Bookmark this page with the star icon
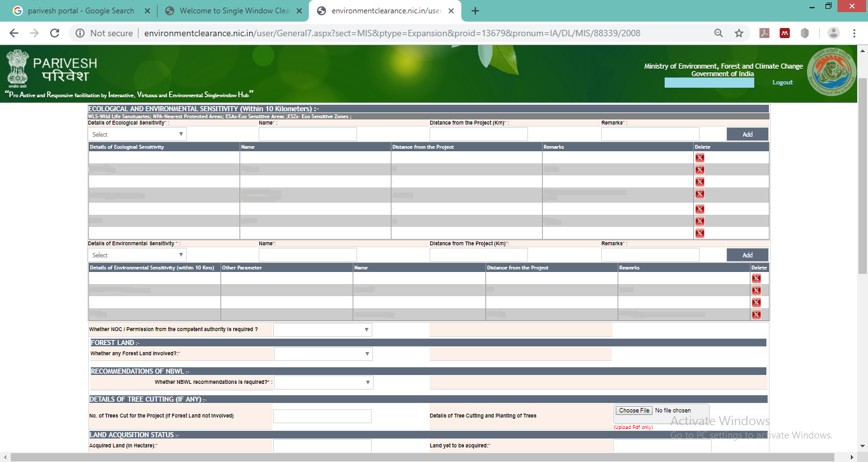The image size is (868, 462). pos(739,33)
